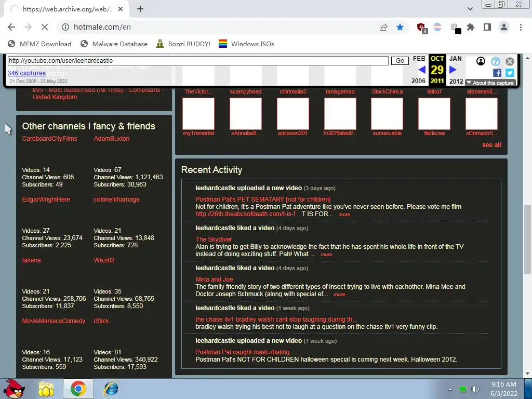Open the folder icon in taskbar
The height and width of the screenshot is (399, 532).
pos(46,389)
